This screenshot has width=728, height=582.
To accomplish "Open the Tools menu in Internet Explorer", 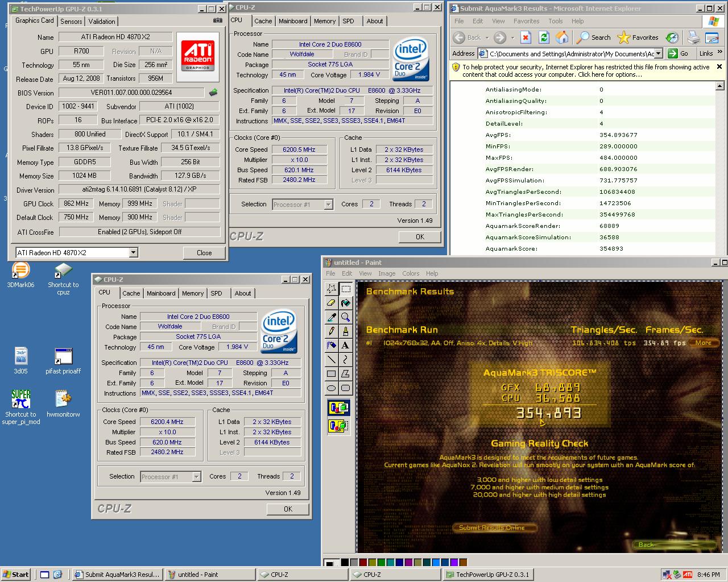I will click(556, 21).
